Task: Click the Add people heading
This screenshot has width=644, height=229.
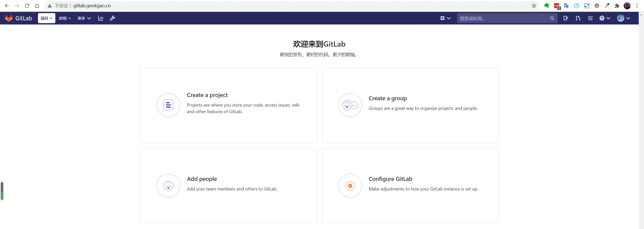Action: 202,179
